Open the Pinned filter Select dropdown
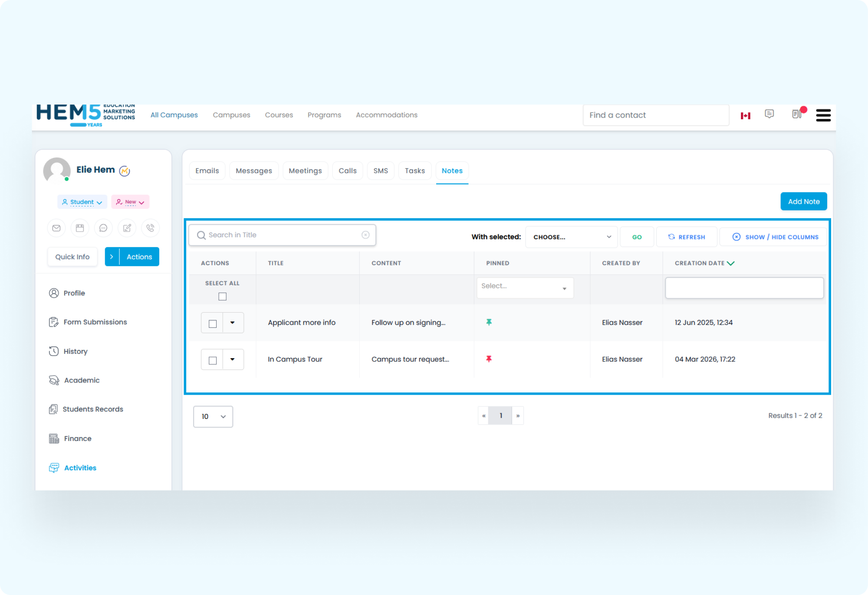Image resolution: width=868 pixels, height=595 pixels. tap(525, 288)
